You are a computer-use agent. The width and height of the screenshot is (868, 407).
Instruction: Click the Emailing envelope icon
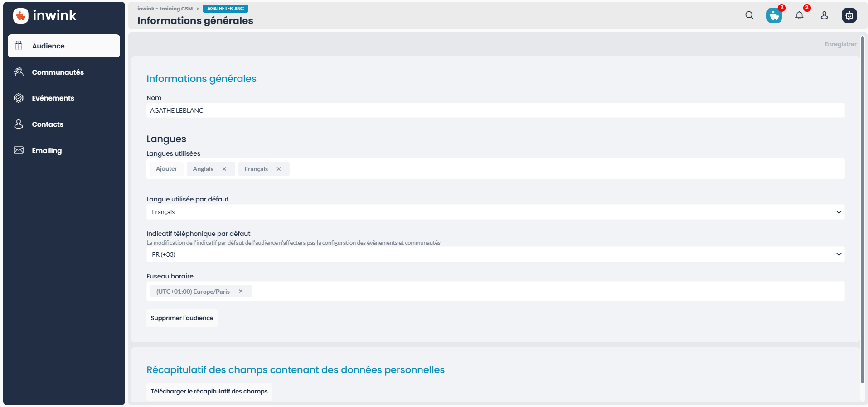(19, 150)
